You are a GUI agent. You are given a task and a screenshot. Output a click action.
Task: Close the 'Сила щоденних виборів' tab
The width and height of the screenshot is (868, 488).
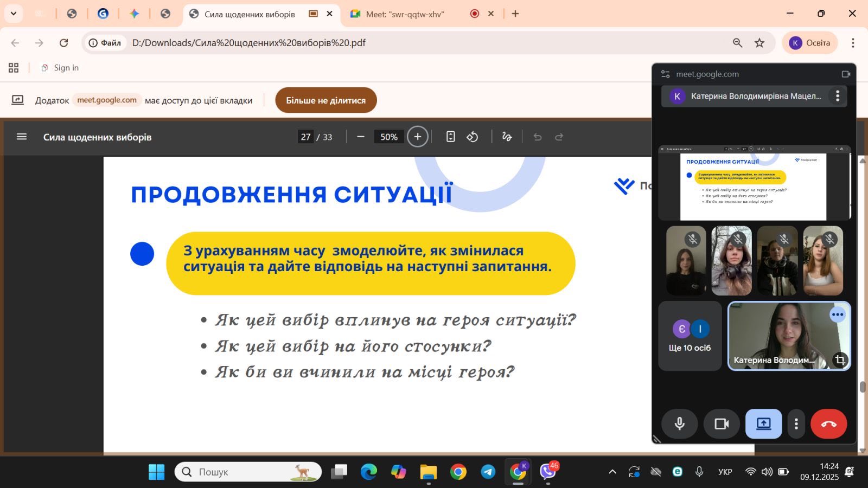click(329, 14)
